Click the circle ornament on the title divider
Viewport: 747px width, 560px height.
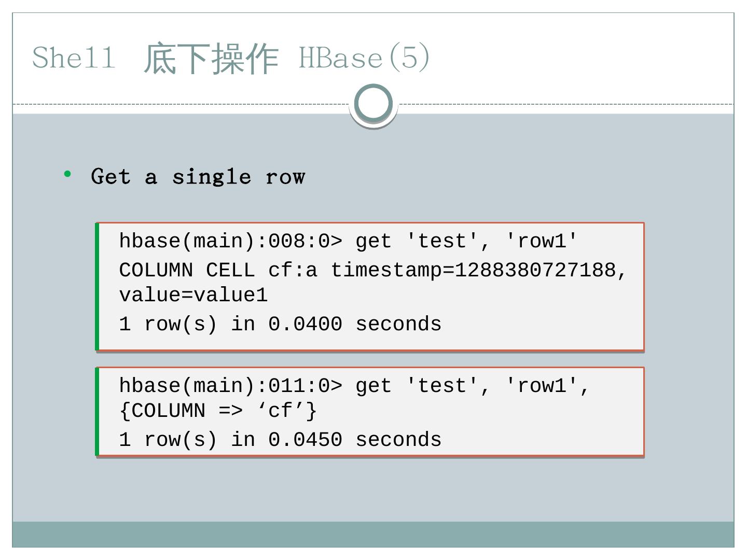coord(374,104)
